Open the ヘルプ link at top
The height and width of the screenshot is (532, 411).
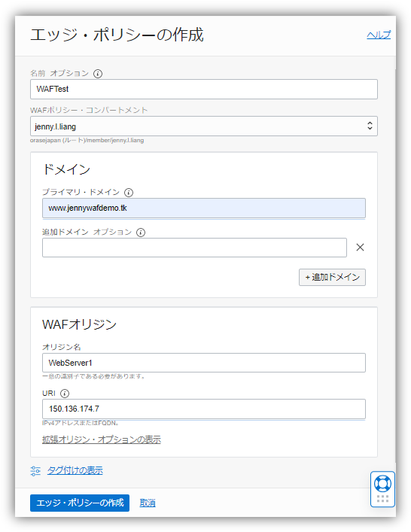click(x=379, y=35)
